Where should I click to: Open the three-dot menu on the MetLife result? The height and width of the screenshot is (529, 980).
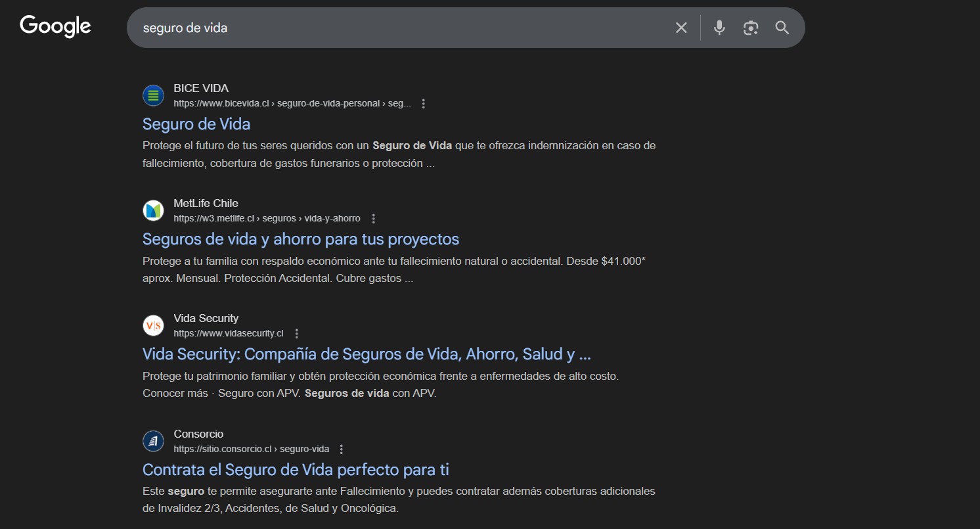[x=374, y=218]
